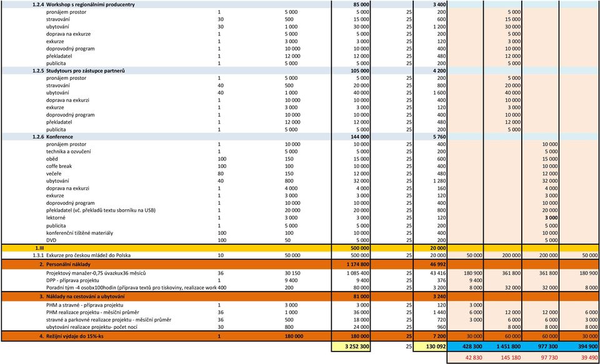The image size is (600, 364).
Task: Select the 18 000 cell
Action: pos(361,320)
